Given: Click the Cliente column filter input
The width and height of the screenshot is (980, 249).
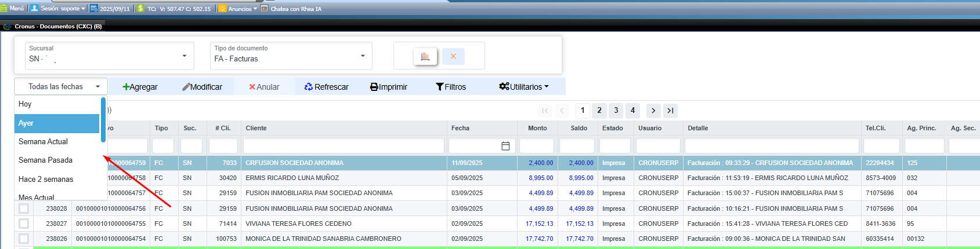Looking at the screenshot, I should (x=343, y=146).
